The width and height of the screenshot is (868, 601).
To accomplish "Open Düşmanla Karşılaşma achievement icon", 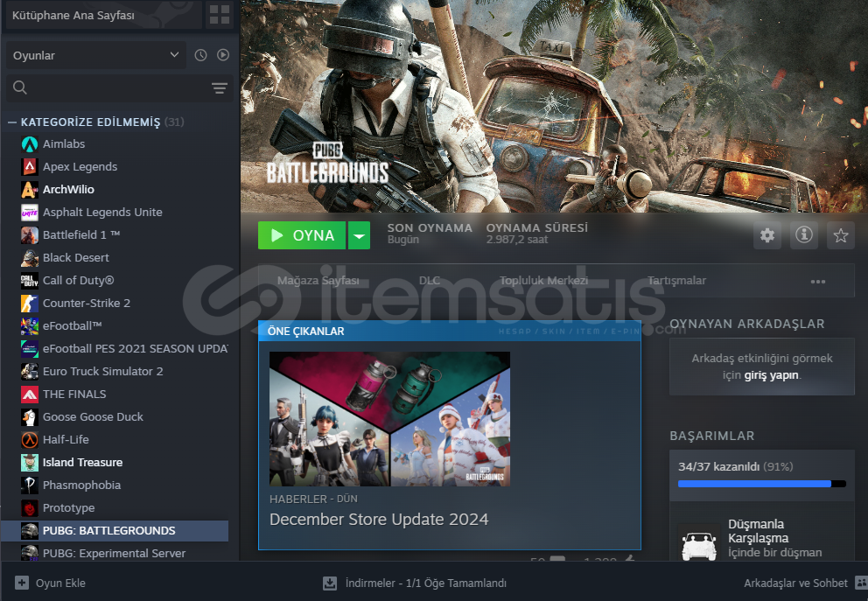I will 698,543.
